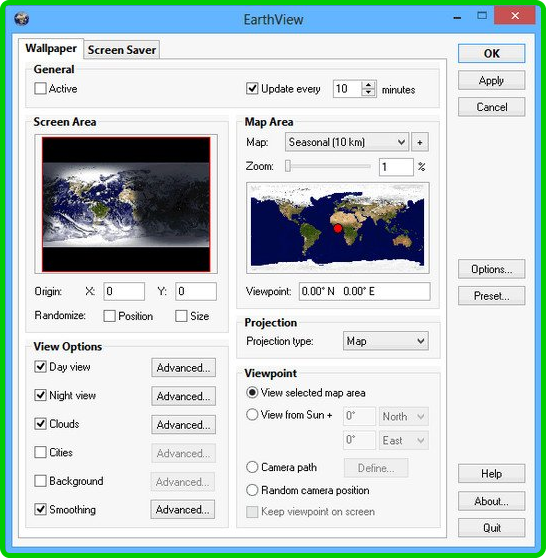Screen dimensions: 546x558
Task: Open the Projection type dropdown
Action: click(x=385, y=341)
